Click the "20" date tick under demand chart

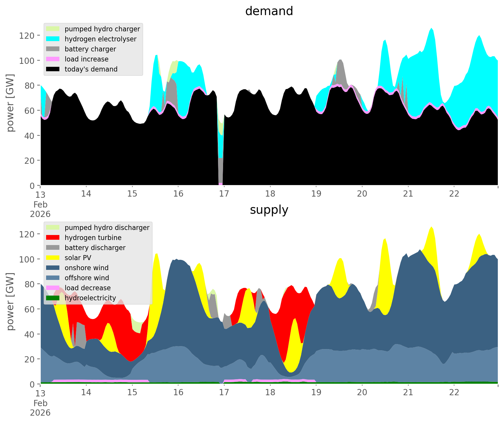pyautogui.click(x=362, y=194)
